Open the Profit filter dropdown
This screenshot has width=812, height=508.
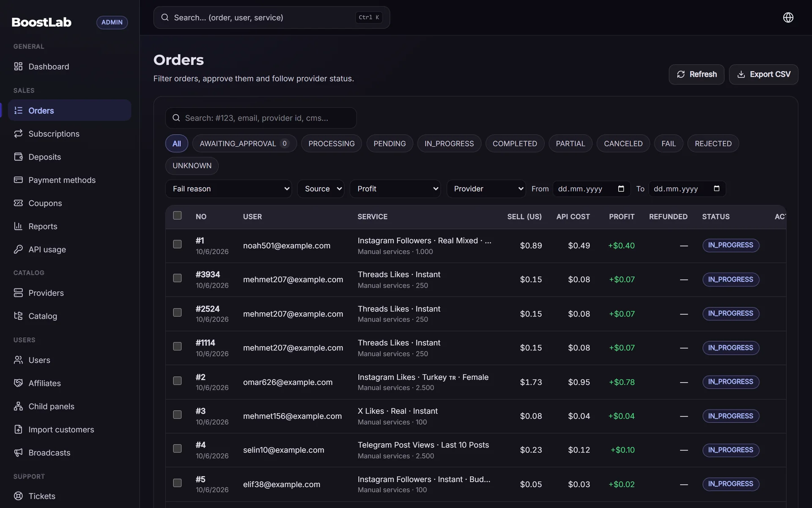click(395, 189)
